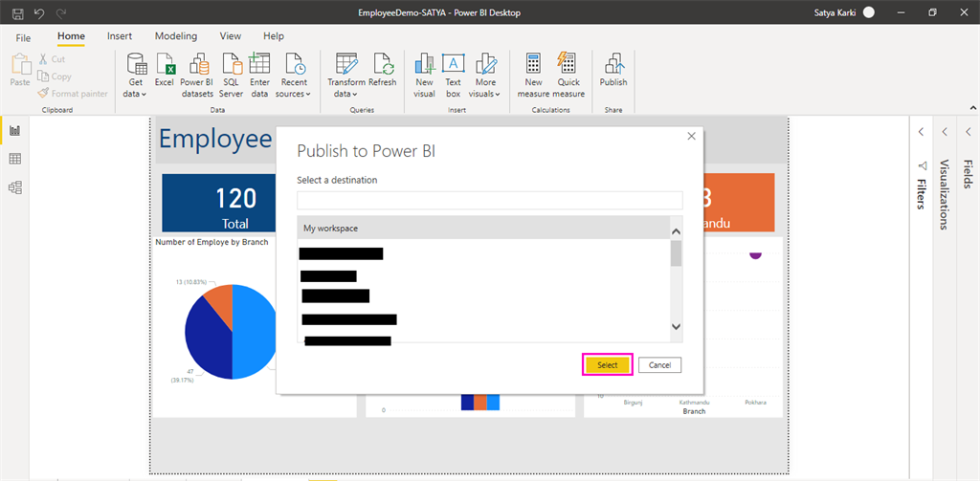
Task: Click the 120 Total card
Action: pos(219,203)
